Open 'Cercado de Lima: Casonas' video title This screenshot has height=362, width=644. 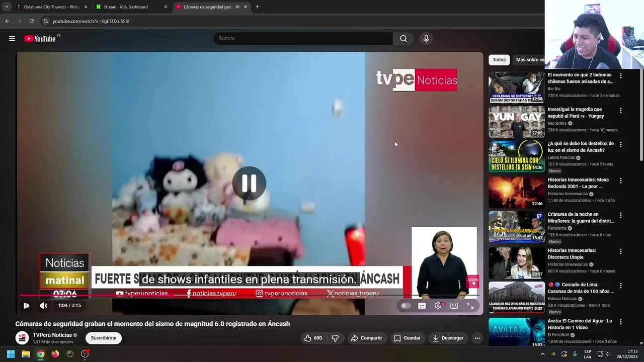(x=581, y=288)
